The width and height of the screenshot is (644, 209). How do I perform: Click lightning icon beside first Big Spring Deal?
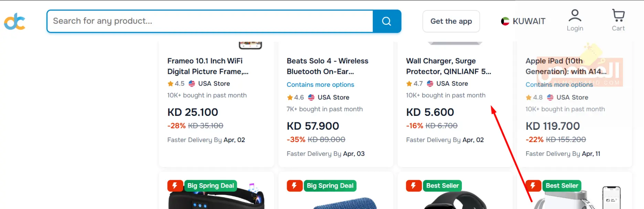coord(175,186)
